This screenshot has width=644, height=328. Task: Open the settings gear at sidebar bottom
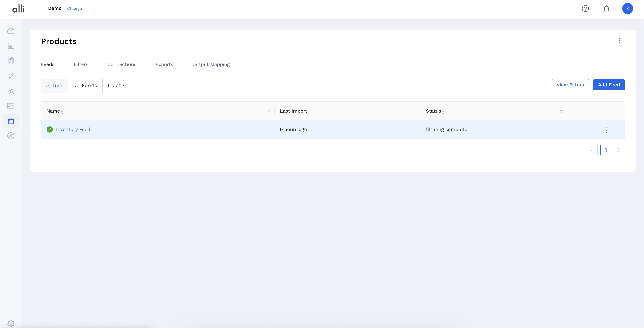click(11, 323)
